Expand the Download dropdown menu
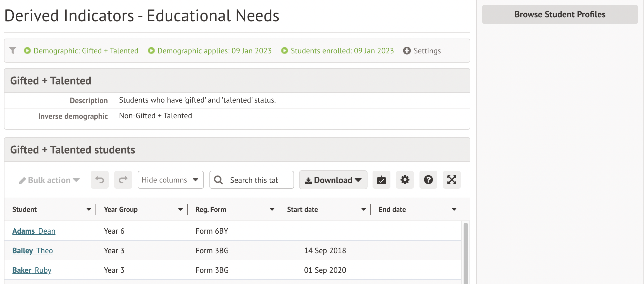 pos(333,180)
